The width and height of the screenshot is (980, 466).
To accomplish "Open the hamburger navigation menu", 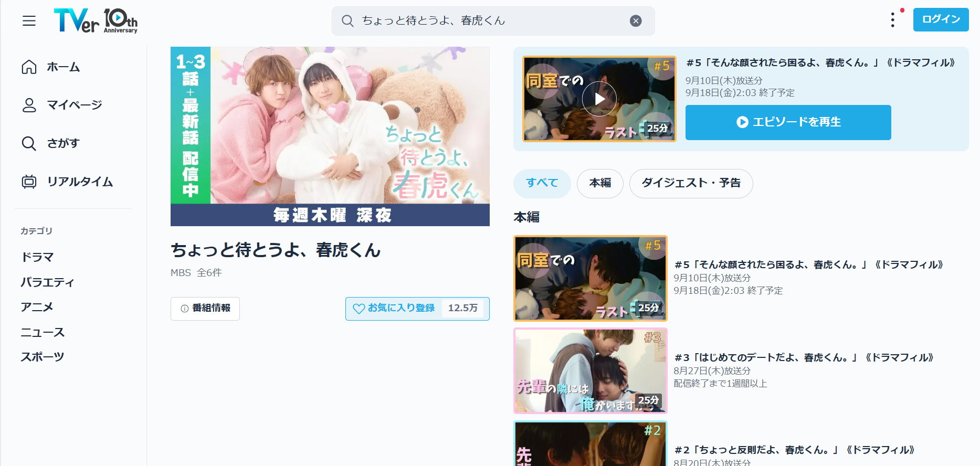I will coord(29,21).
